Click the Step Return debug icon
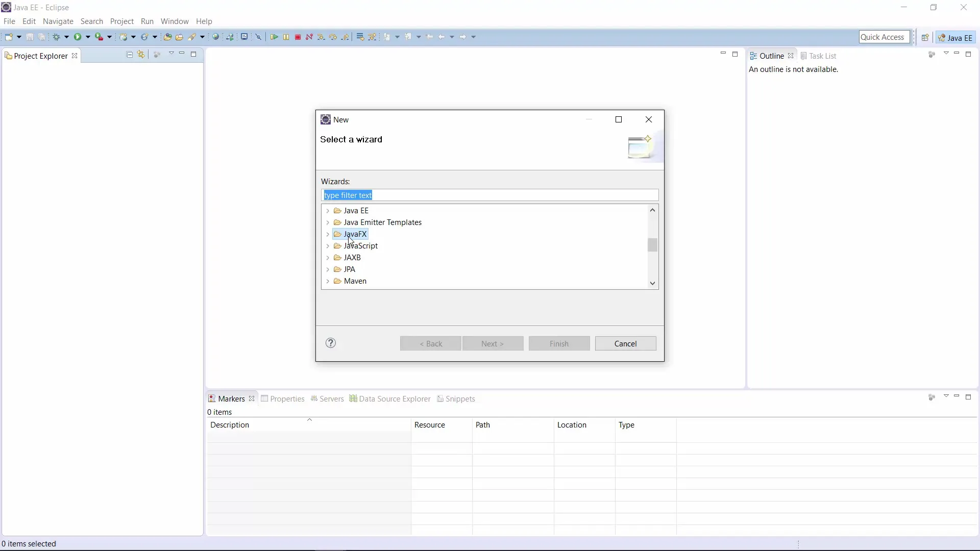980x551 pixels. (346, 37)
